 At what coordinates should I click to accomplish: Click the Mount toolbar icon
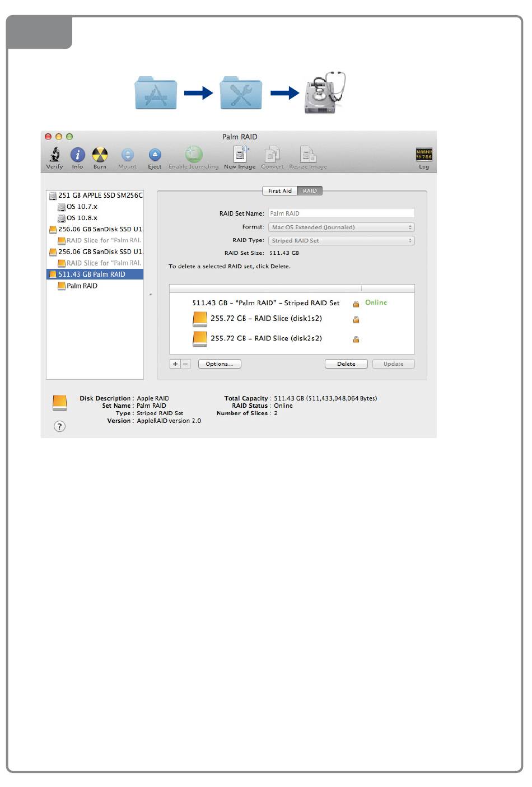[128, 155]
